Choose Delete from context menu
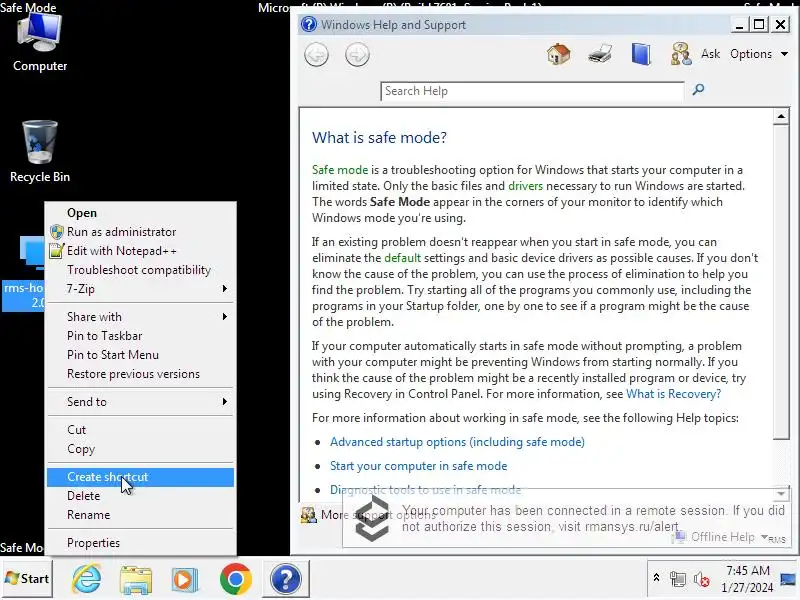The width and height of the screenshot is (800, 600). (140, 496)
